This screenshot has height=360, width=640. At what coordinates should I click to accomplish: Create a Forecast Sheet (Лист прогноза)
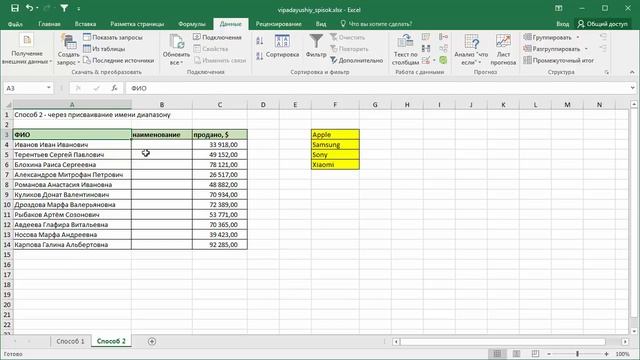click(x=503, y=50)
